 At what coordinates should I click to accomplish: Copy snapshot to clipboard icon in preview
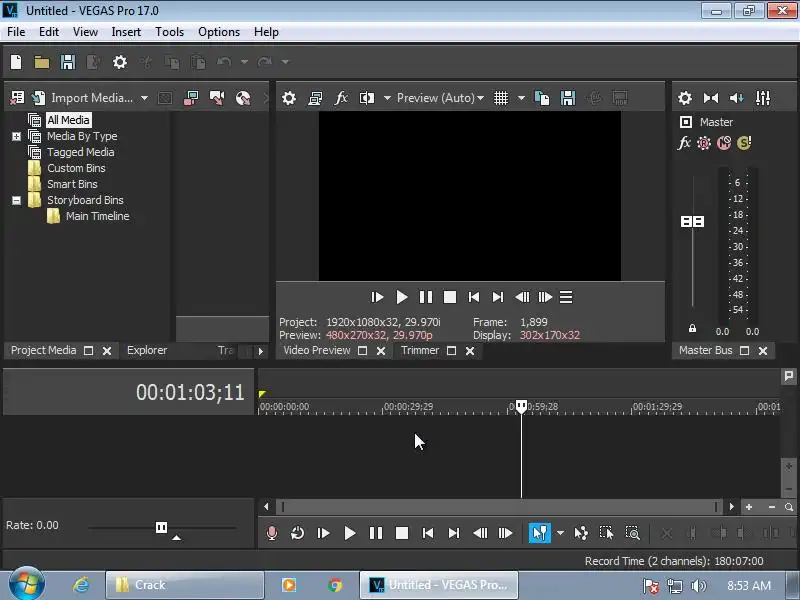(x=542, y=98)
